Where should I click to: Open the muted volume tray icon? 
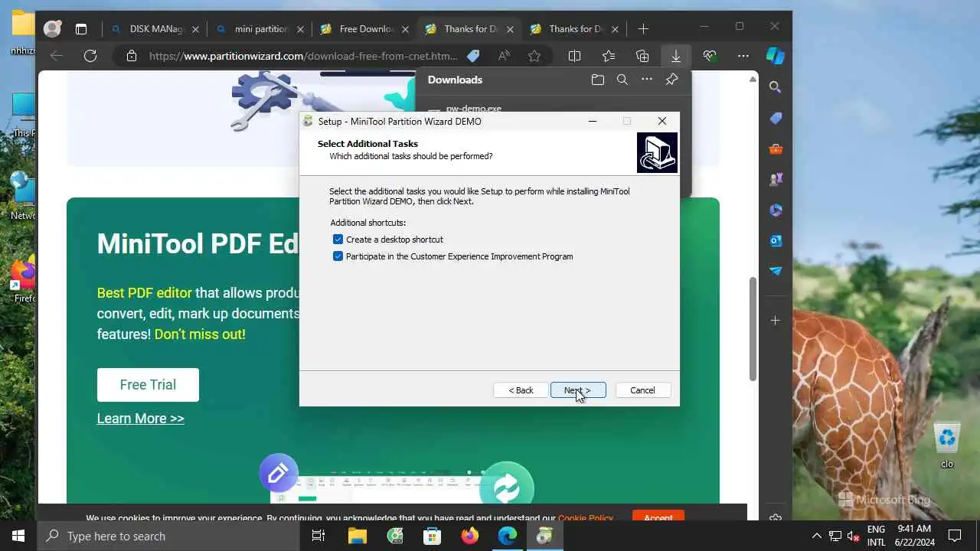click(x=854, y=536)
